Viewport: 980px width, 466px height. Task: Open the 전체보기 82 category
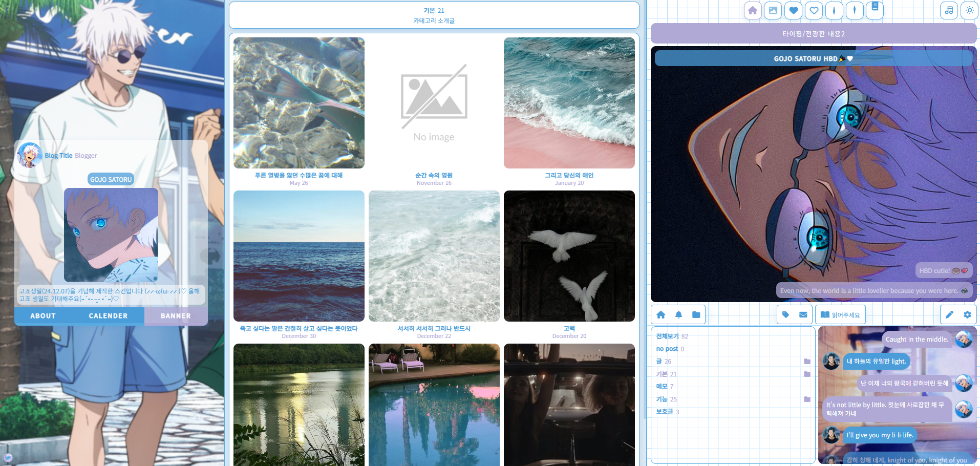[672, 336]
